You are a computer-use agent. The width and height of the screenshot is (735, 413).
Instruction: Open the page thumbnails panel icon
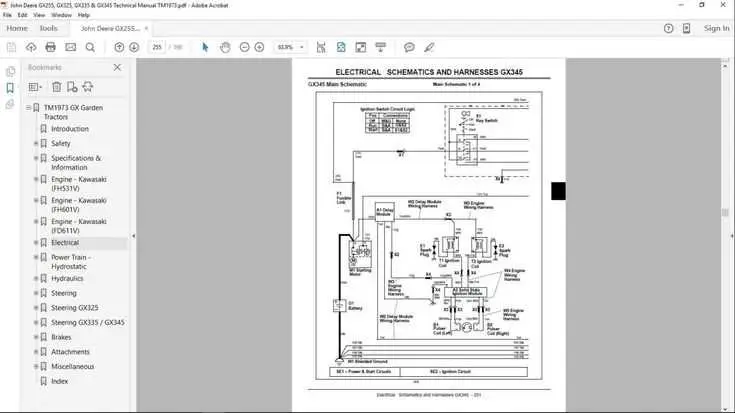(10, 72)
